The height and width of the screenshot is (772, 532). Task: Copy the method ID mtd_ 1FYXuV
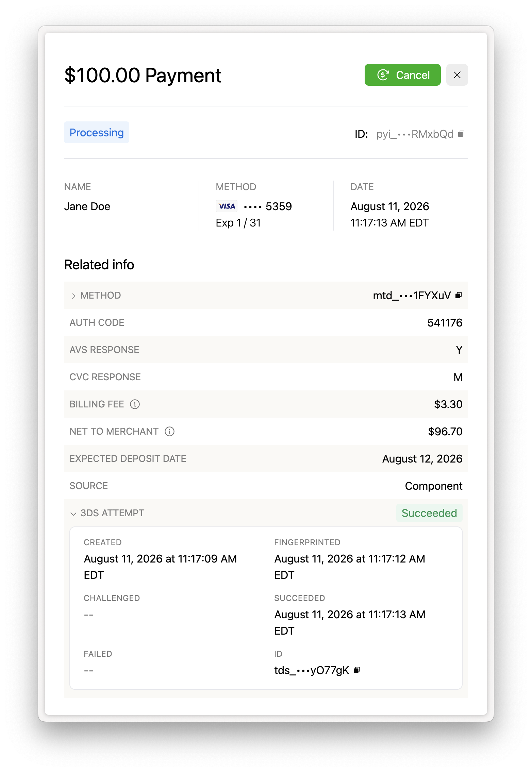459,295
